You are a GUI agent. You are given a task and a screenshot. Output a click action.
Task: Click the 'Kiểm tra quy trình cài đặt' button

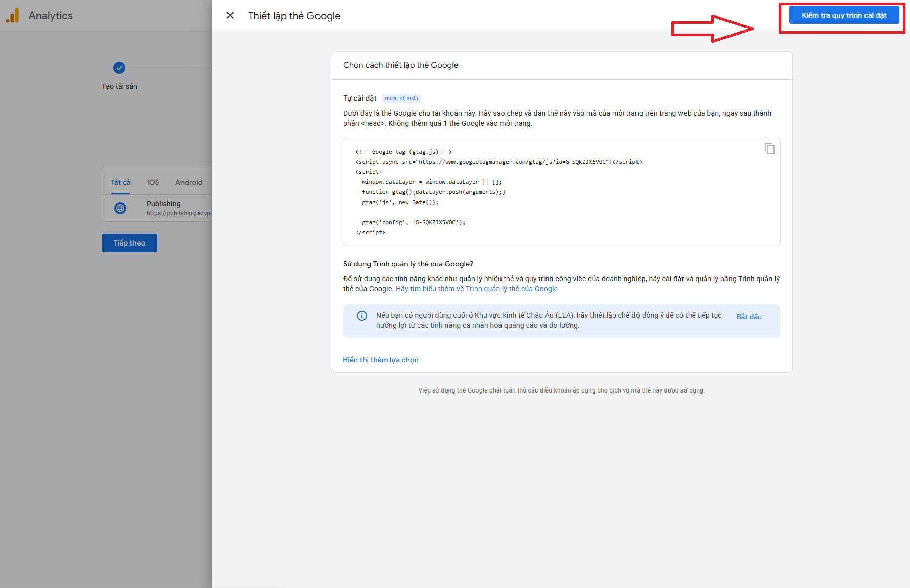tap(844, 15)
